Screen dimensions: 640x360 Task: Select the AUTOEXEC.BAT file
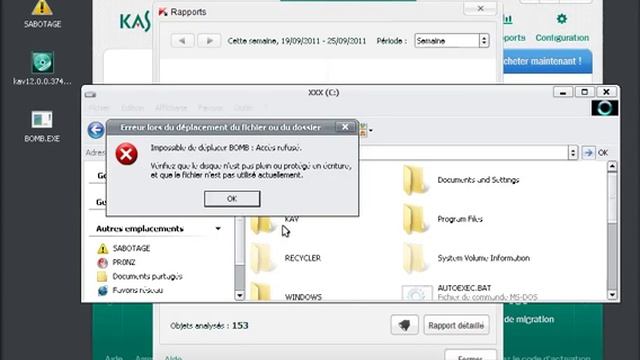tap(469, 292)
